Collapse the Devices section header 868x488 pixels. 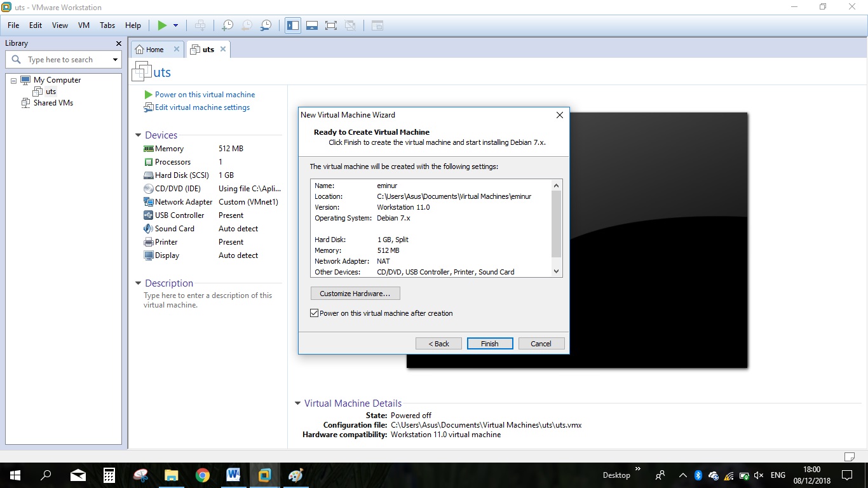point(138,135)
